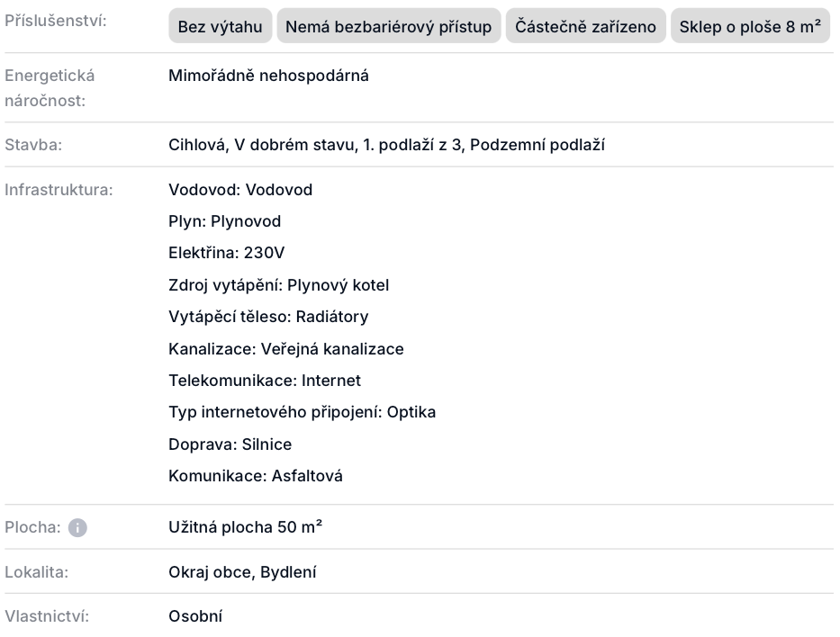Click the "Osobní" ownership value
This screenshot has width=840, height=637.
[195, 616]
